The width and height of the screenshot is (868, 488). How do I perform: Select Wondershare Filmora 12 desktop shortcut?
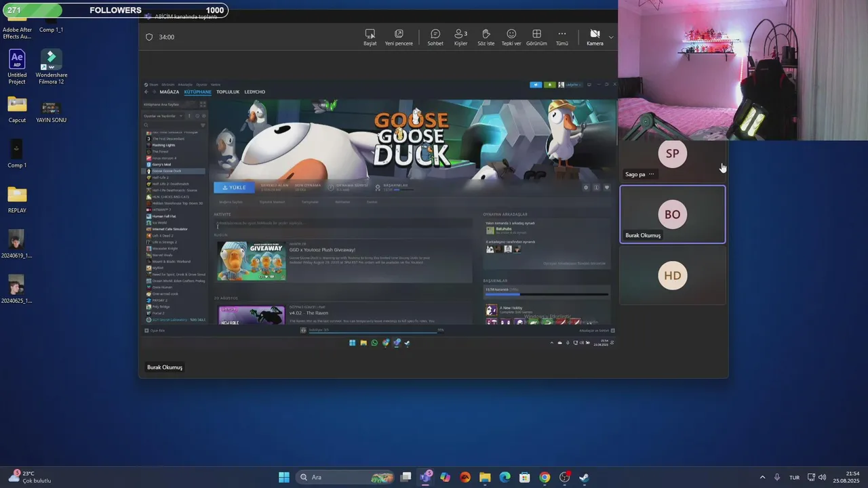click(x=52, y=66)
